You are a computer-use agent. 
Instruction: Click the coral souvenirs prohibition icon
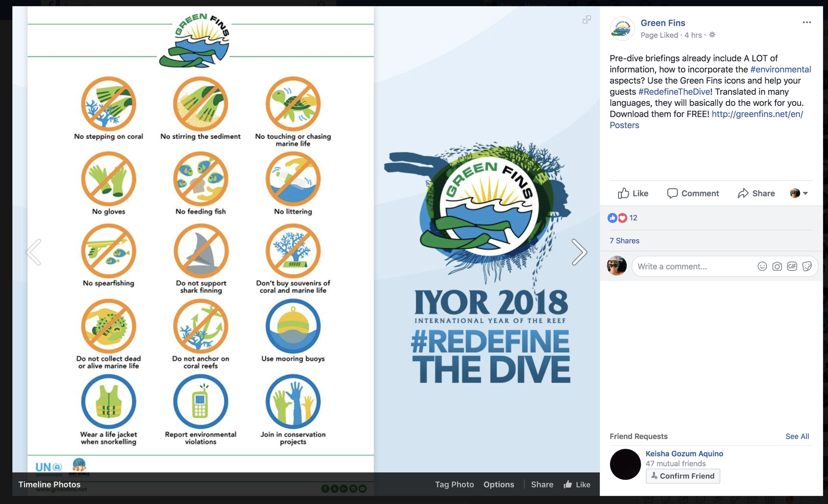pyautogui.click(x=293, y=251)
